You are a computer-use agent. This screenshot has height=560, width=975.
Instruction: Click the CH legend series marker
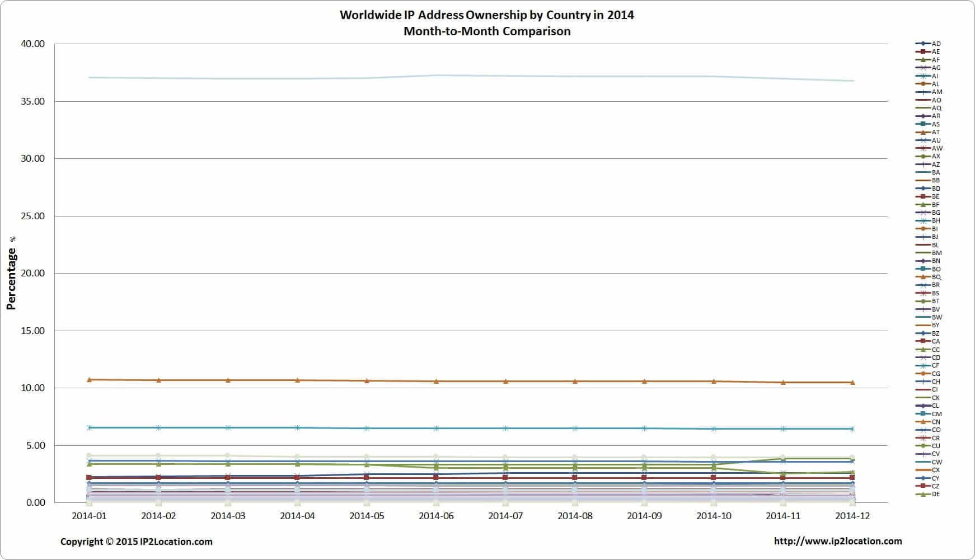click(922, 382)
